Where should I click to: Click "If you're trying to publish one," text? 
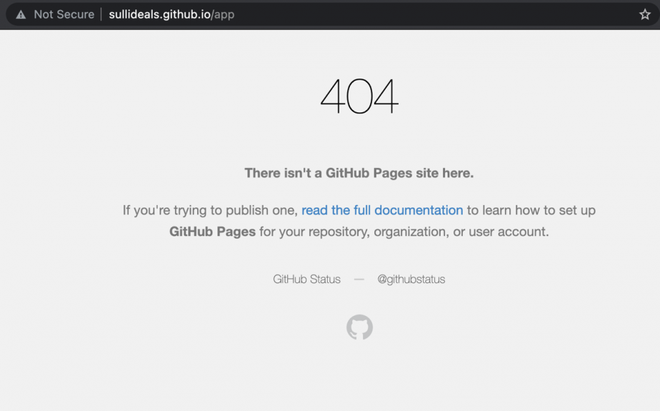[210, 210]
